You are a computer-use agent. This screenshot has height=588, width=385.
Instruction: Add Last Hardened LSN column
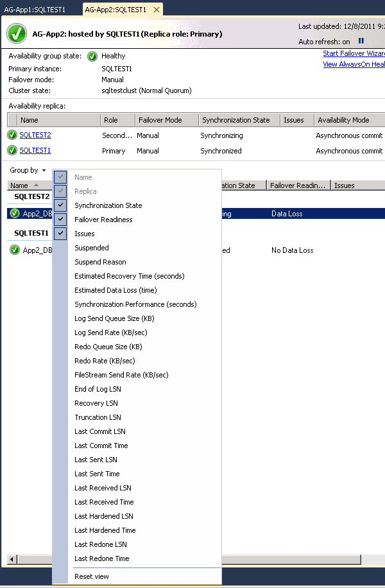[x=103, y=516]
